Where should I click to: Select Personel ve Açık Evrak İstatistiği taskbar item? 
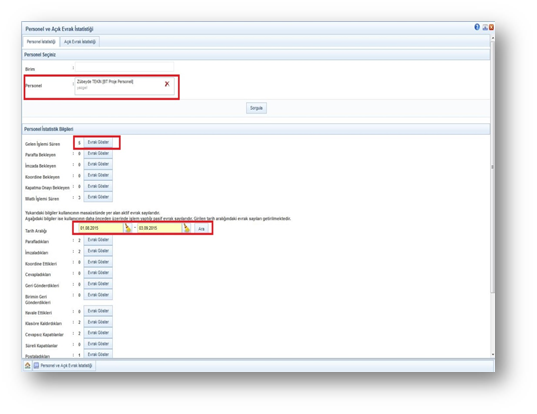(63, 365)
